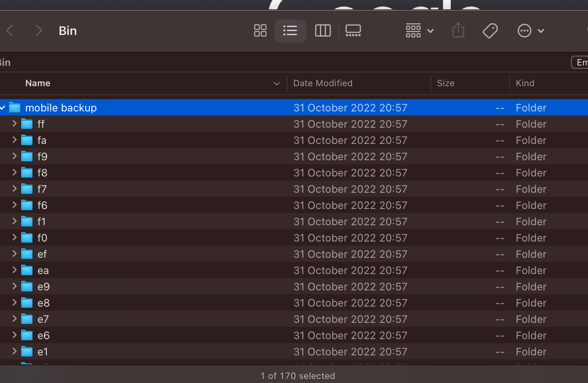Screen dimensions: 588x383
Task: Expand the f7 folder
Action: (15, 189)
